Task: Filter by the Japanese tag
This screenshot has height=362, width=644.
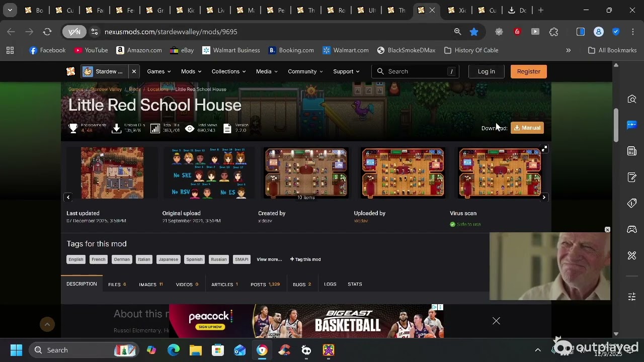Action: point(168,259)
